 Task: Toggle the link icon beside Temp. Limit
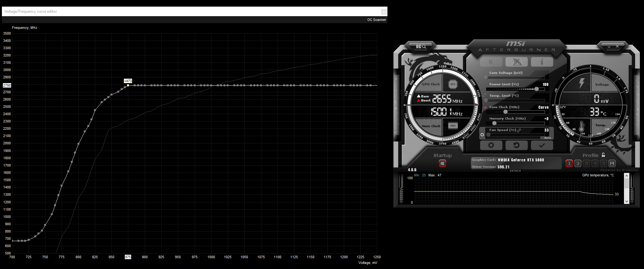[x=485, y=95]
